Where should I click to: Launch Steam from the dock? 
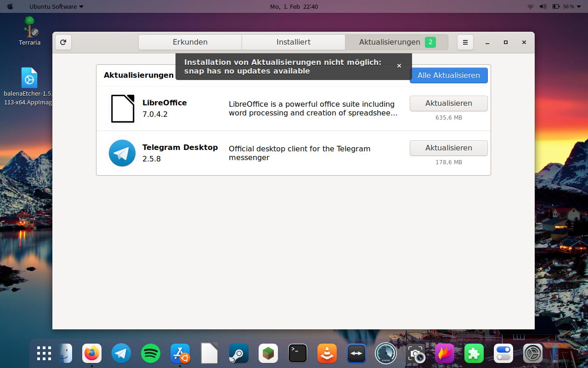pyautogui.click(x=239, y=353)
